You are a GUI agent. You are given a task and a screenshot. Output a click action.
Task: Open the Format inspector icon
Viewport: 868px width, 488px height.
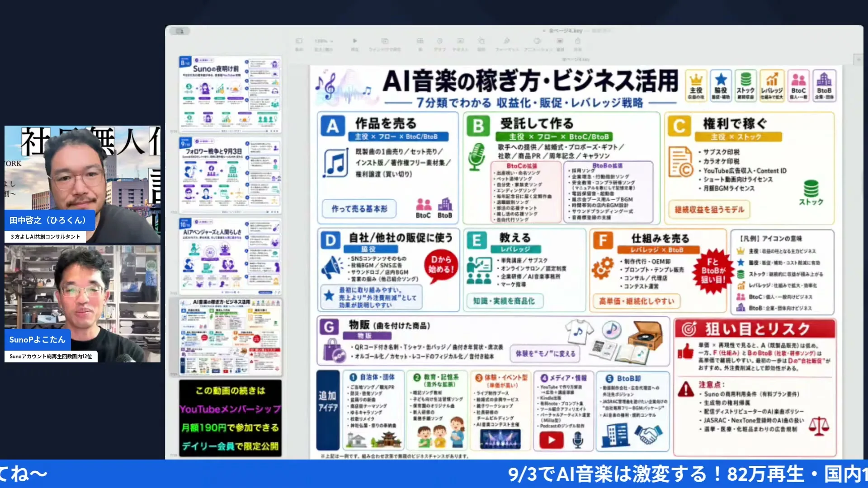507,41
